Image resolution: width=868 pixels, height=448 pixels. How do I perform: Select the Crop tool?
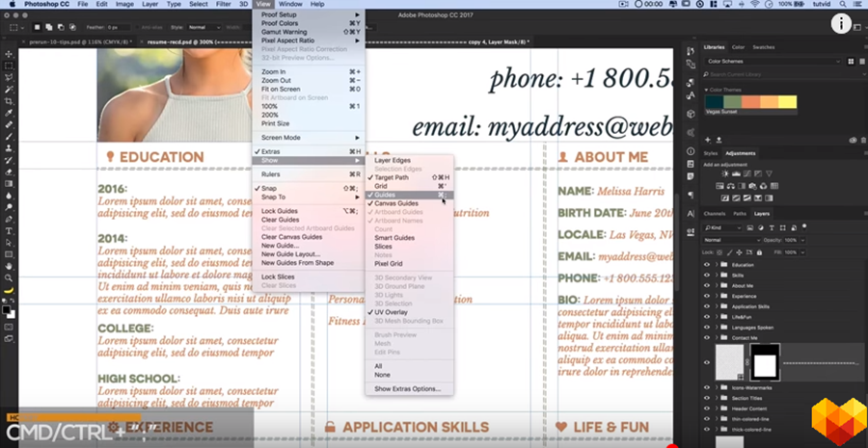[x=9, y=100]
